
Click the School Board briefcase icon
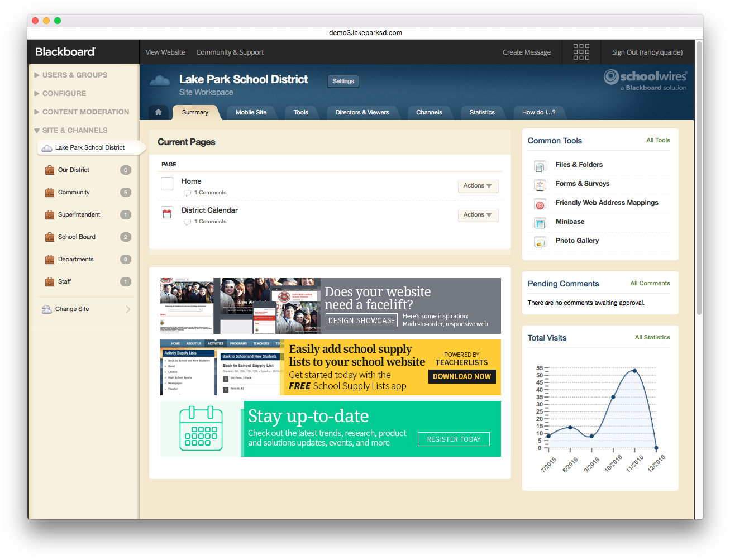[50, 237]
